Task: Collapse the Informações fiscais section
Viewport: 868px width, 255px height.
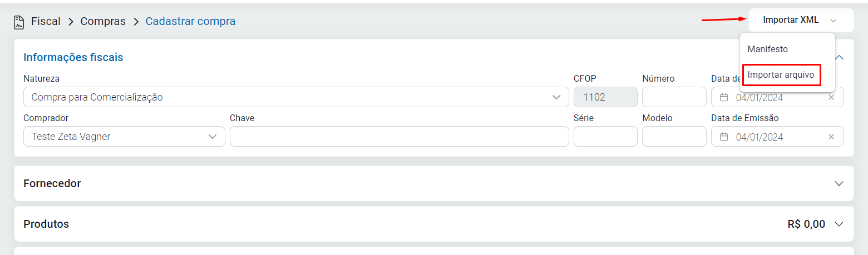Action: (840, 57)
